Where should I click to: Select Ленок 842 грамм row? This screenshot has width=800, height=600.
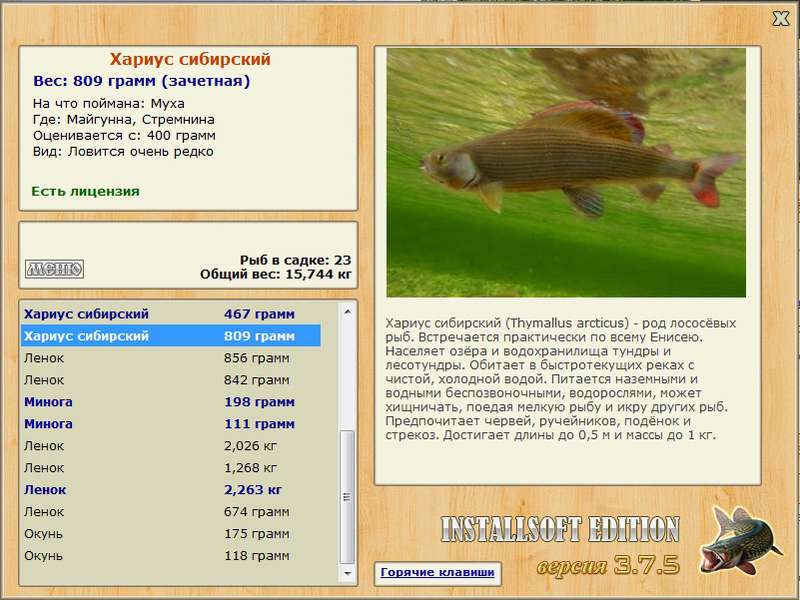[170, 380]
